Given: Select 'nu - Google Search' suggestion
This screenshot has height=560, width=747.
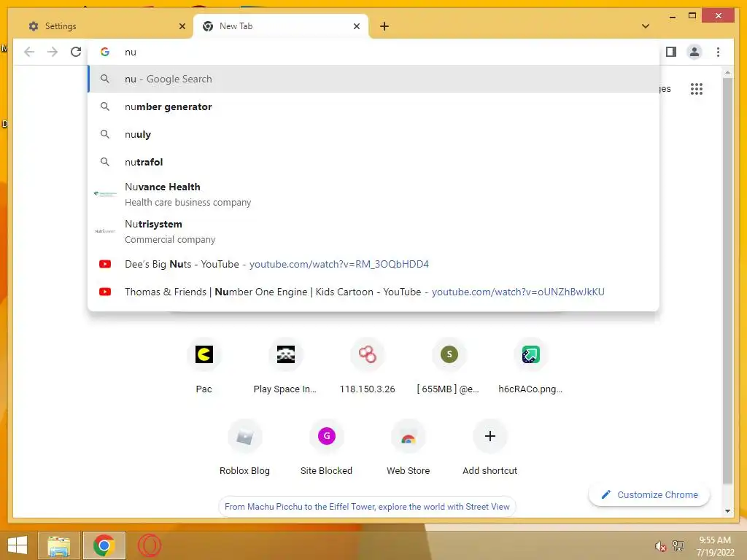Looking at the screenshot, I should point(373,79).
